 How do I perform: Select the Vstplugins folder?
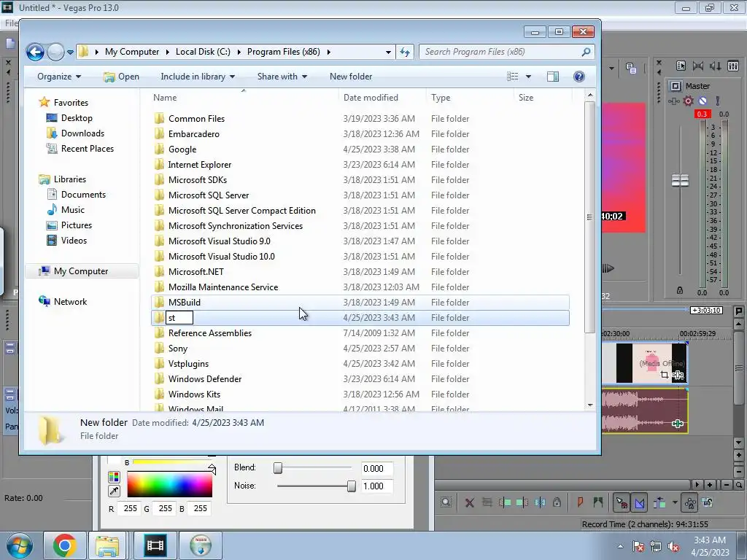(x=188, y=364)
